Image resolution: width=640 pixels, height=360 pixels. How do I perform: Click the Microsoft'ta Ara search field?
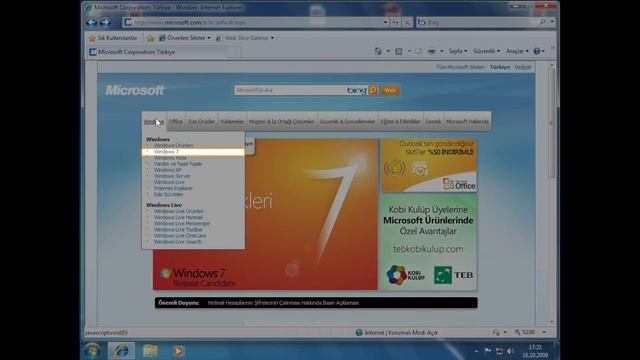tap(290, 90)
